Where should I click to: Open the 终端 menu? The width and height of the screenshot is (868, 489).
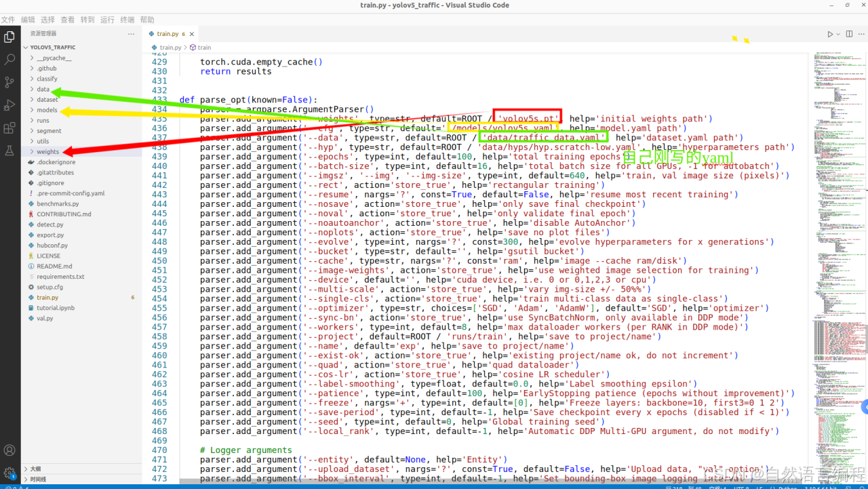click(127, 20)
